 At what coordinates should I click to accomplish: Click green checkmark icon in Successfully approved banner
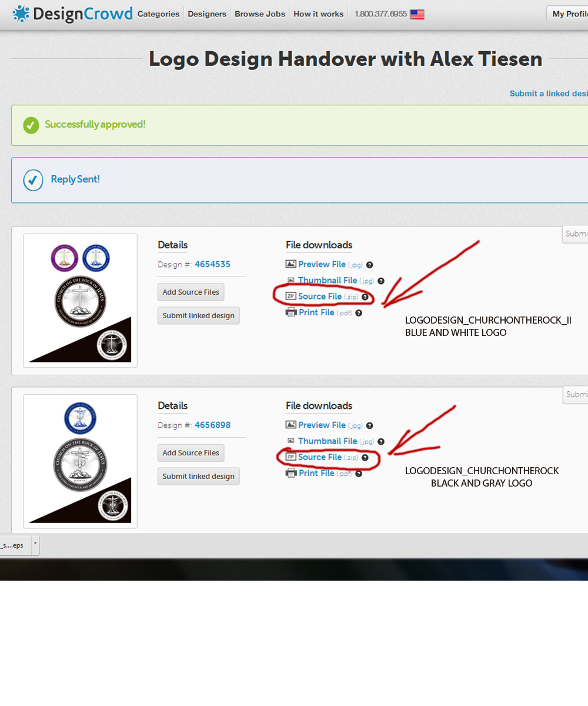pyautogui.click(x=31, y=125)
